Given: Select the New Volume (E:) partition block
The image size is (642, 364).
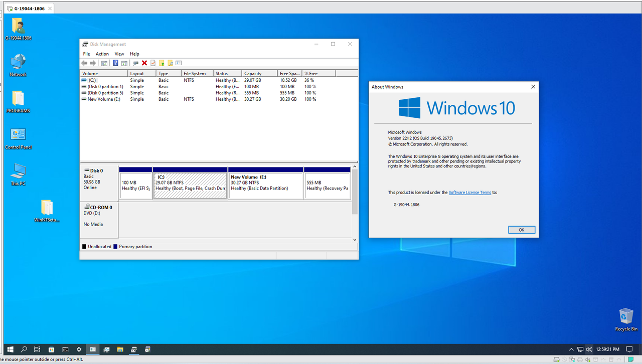Looking at the screenshot, I should click(x=266, y=184).
